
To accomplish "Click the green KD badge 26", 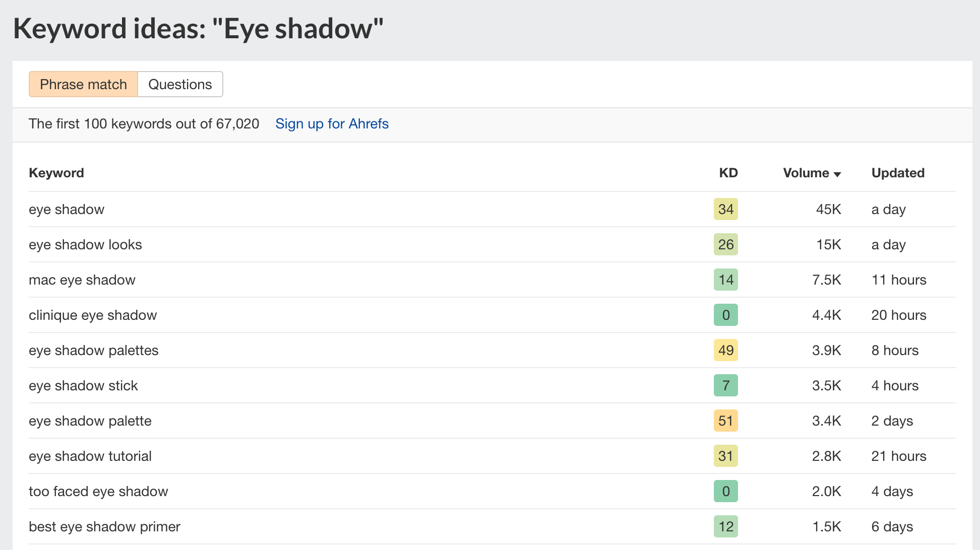I will click(725, 244).
